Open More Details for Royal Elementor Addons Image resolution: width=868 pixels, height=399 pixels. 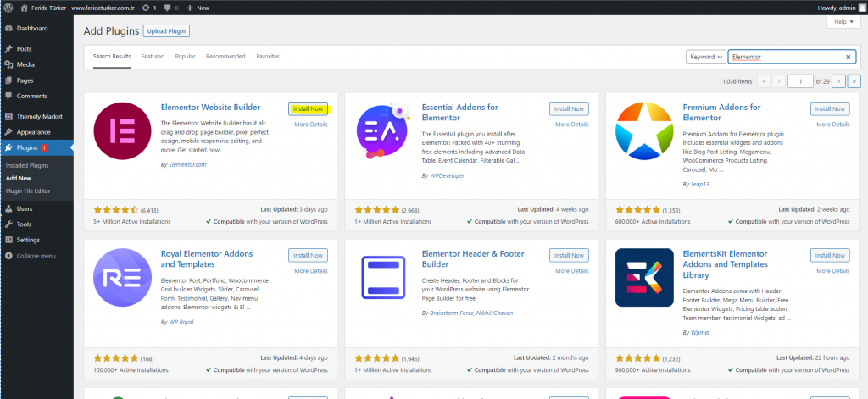[x=311, y=270]
